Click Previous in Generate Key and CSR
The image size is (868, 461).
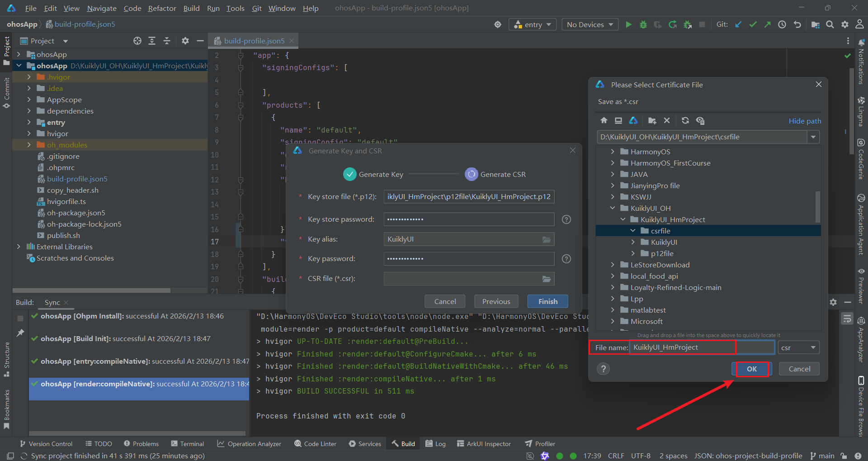coord(496,301)
